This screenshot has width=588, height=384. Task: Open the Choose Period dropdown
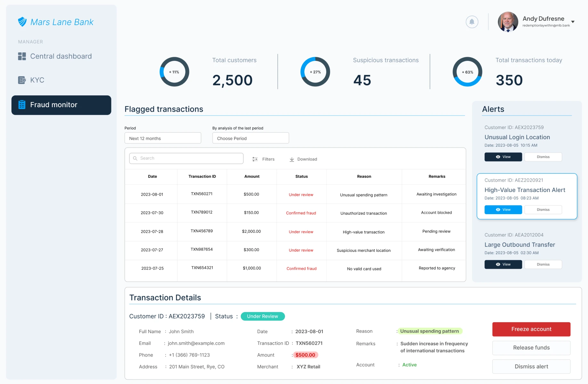(250, 138)
